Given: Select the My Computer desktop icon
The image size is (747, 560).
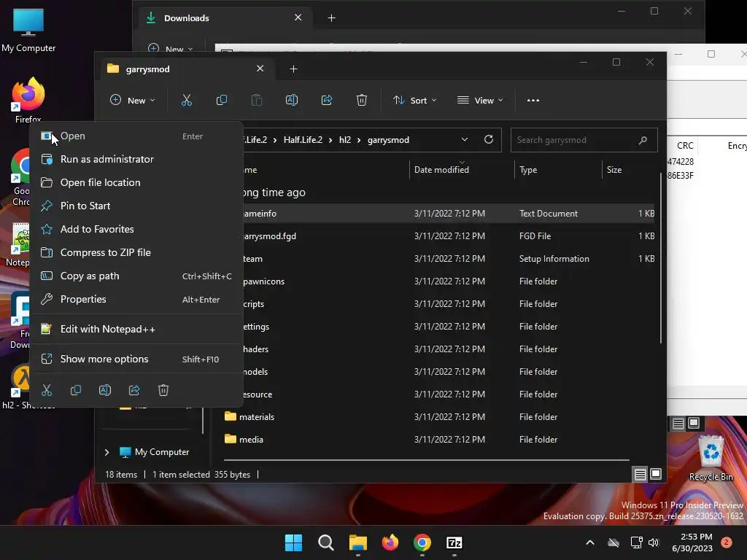Looking at the screenshot, I should pos(28,29).
